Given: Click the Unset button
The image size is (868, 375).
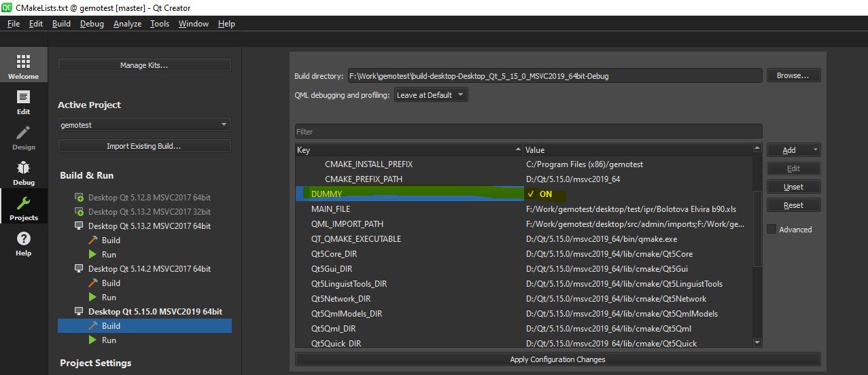Looking at the screenshot, I should coord(793,187).
